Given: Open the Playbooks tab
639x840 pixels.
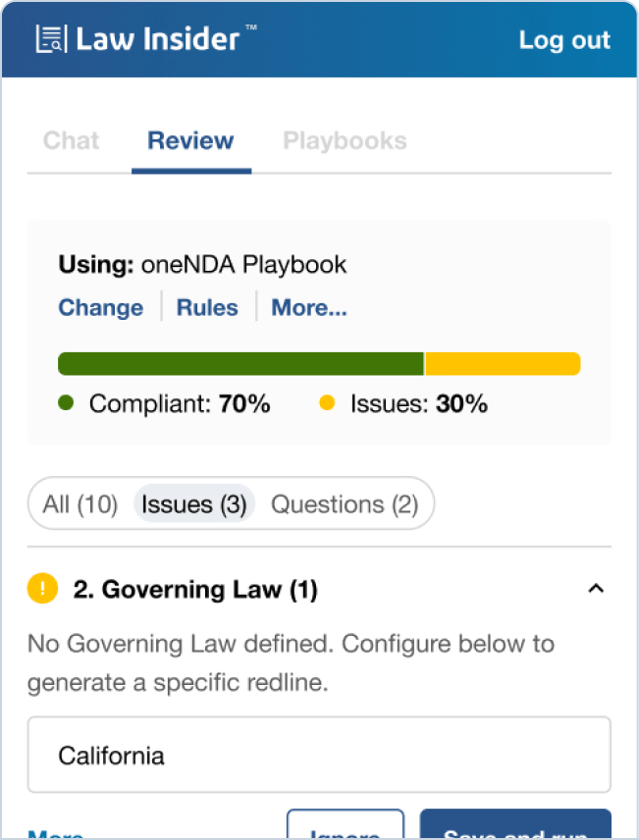Looking at the screenshot, I should coord(345,140).
